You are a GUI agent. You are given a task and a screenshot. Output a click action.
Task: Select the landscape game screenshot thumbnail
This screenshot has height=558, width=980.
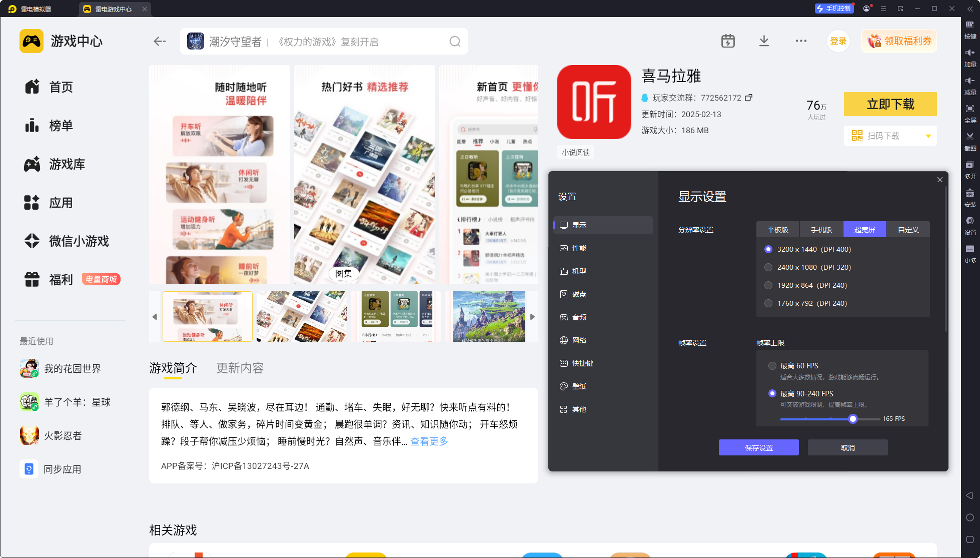pyautogui.click(x=489, y=317)
